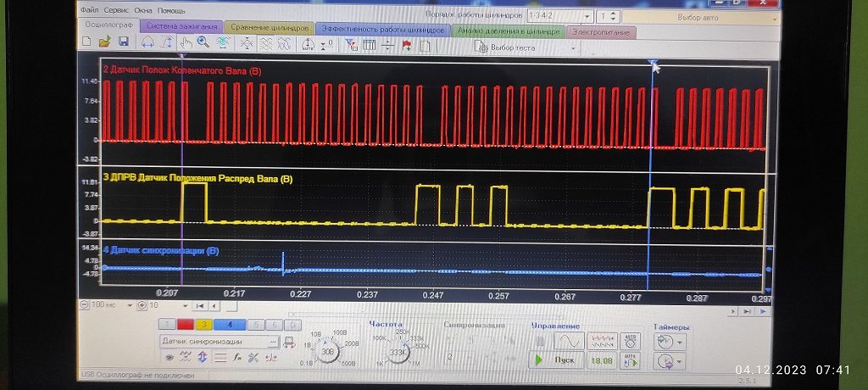The height and width of the screenshot is (390, 868).
Task: Toggle channel 4 blue button
Action: [x=229, y=326]
